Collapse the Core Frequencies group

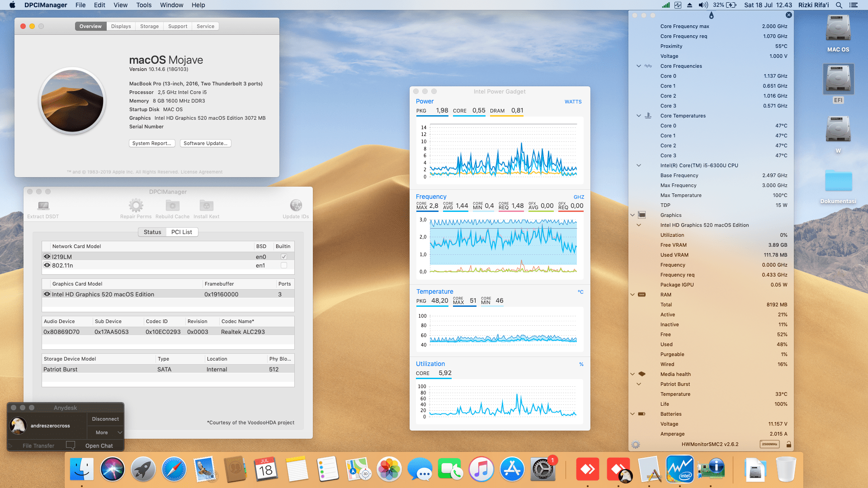pos(639,66)
